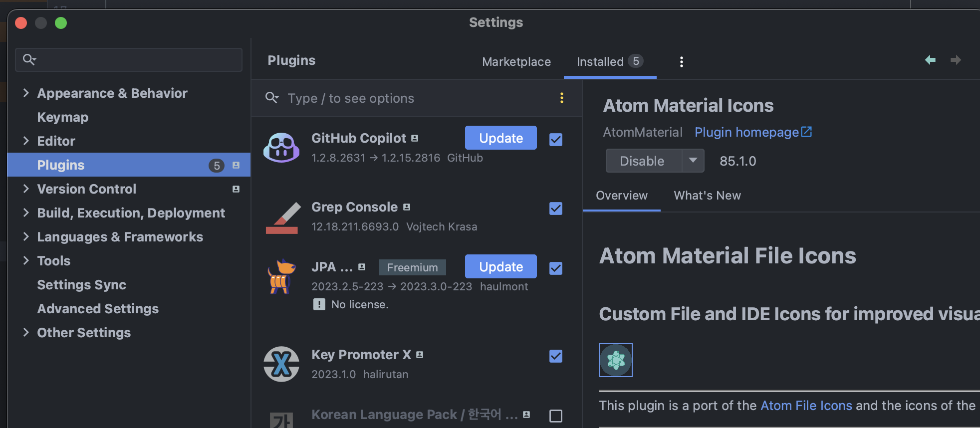Viewport: 980px width, 428px height.
Task: Open Advanced Settings page
Action: [x=98, y=309]
